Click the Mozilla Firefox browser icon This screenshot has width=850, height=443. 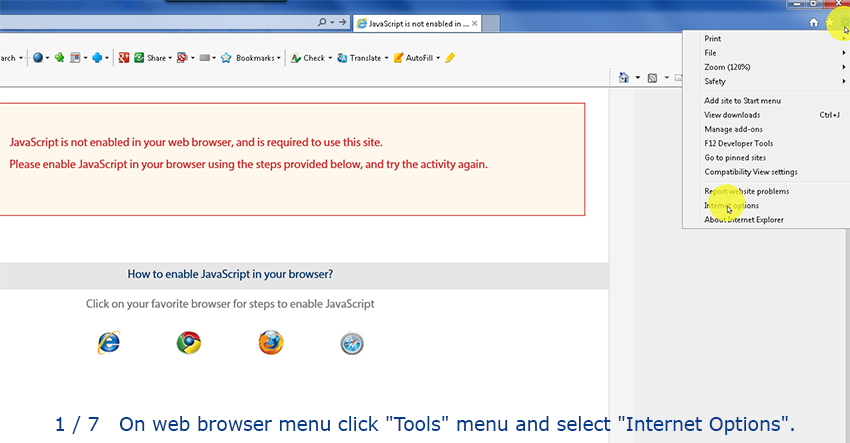pos(270,343)
